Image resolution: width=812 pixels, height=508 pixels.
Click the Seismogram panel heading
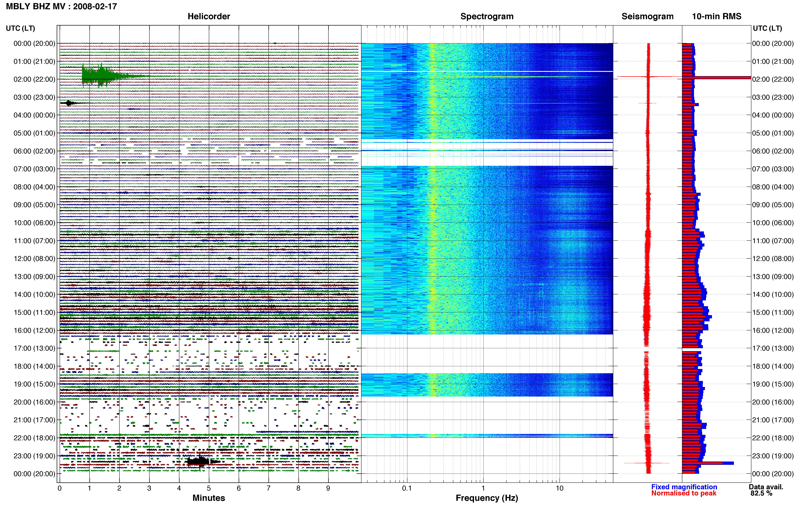point(647,16)
